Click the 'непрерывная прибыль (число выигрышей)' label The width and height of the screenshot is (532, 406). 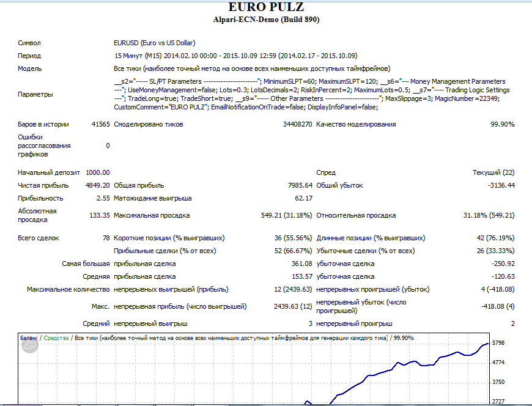pos(180,306)
